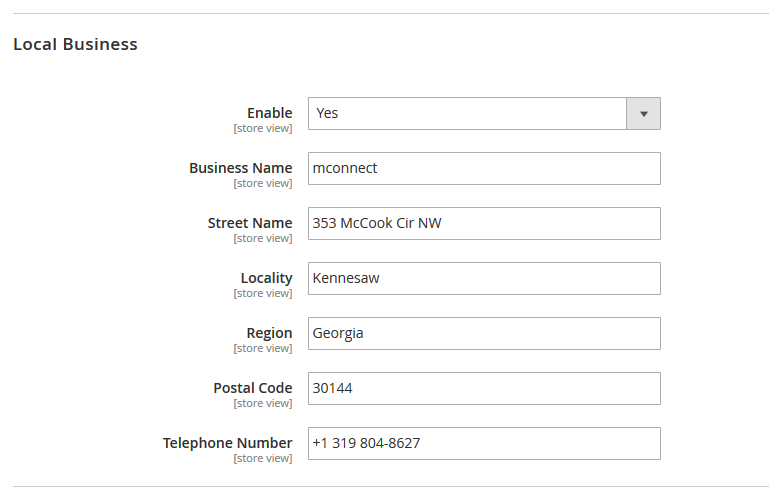Screen dimensions: 769x501
Task: Click the Enable dropdown arrow button
Action: coord(643,114)
